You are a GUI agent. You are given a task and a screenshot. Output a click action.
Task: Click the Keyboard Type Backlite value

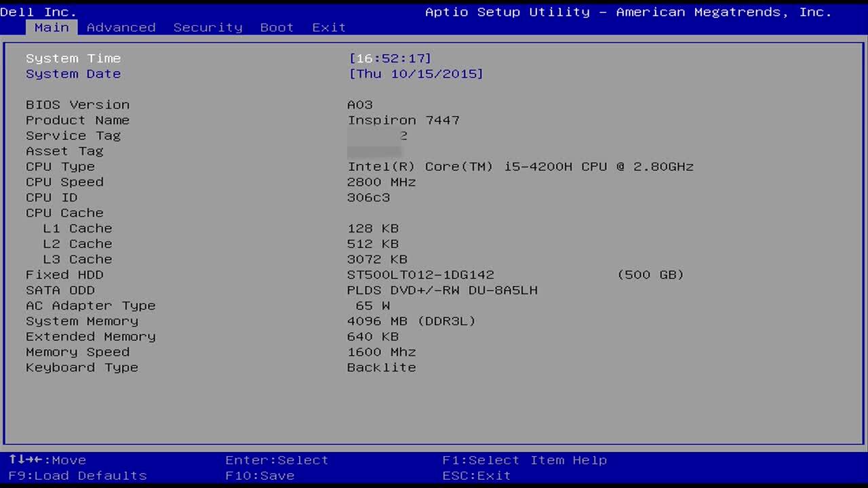click(381, 367)
